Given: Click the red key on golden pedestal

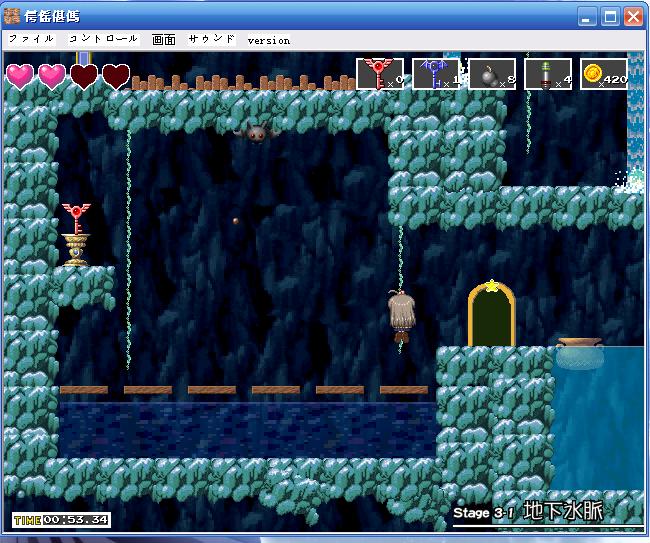Looking at the screenshot, I should 76,218.
